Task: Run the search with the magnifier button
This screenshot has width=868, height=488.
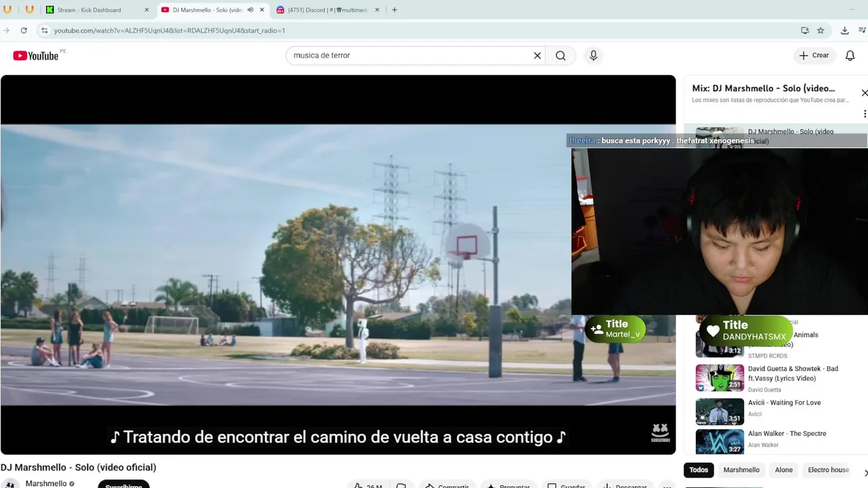Action: 561,56
